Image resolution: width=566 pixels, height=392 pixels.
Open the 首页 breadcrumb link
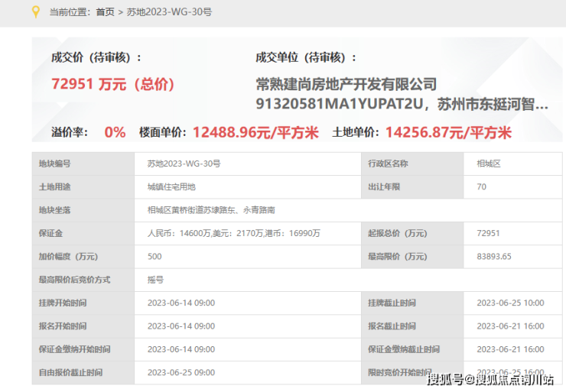point(105,12)
